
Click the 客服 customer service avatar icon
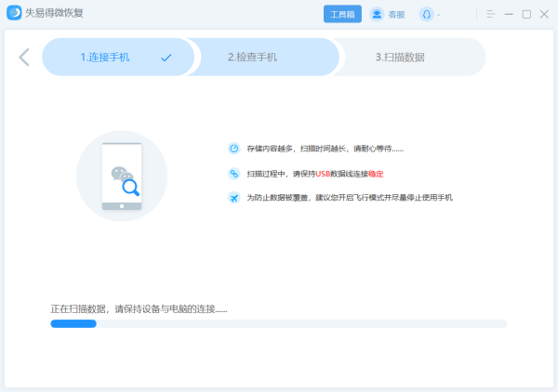click(377, 14)
